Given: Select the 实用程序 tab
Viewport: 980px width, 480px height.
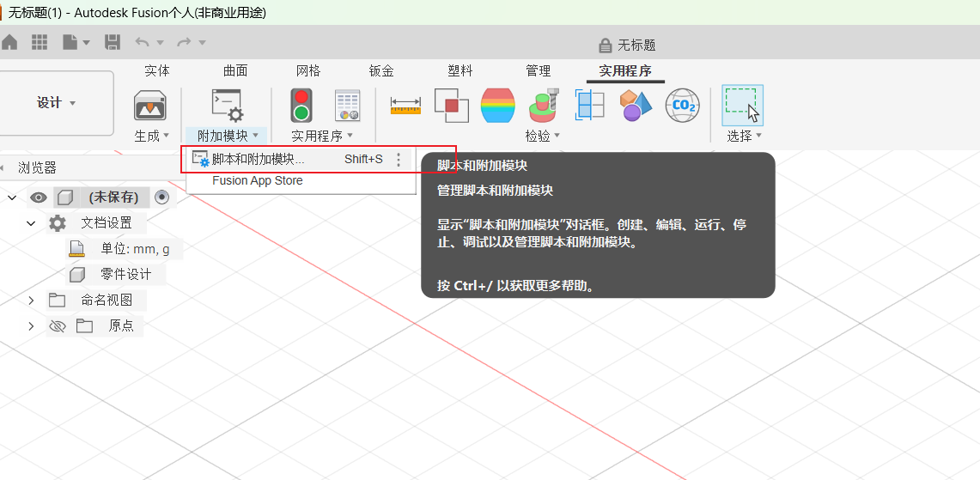Looking at the screenshot, I should 625,70.
